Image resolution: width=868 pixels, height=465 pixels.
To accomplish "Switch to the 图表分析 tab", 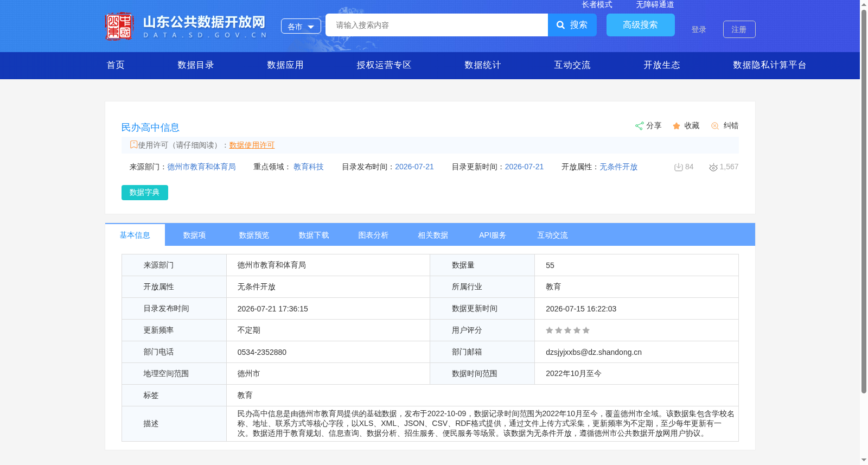I will (373, 235).
